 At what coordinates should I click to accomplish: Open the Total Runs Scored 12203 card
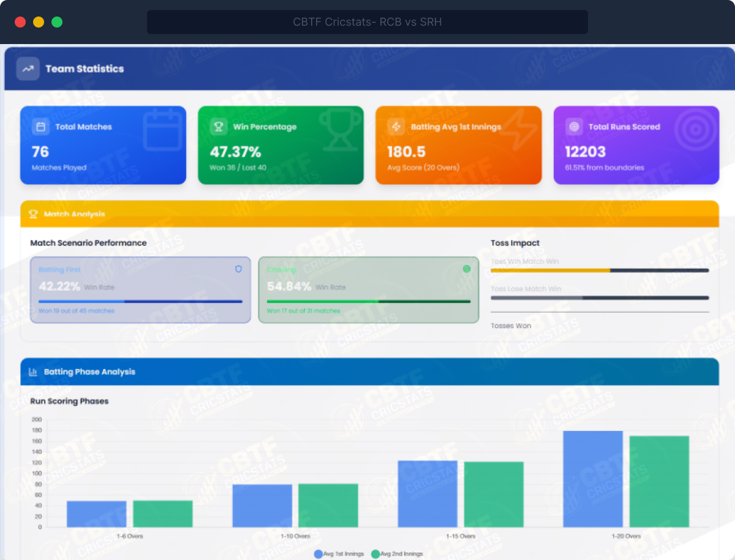[x=636, y=146]
